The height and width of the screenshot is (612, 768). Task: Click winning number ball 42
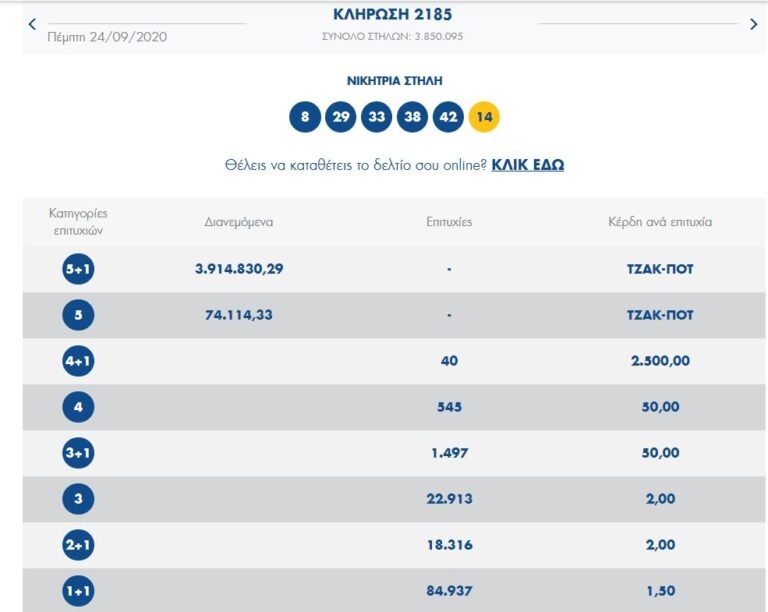(448, 117)
